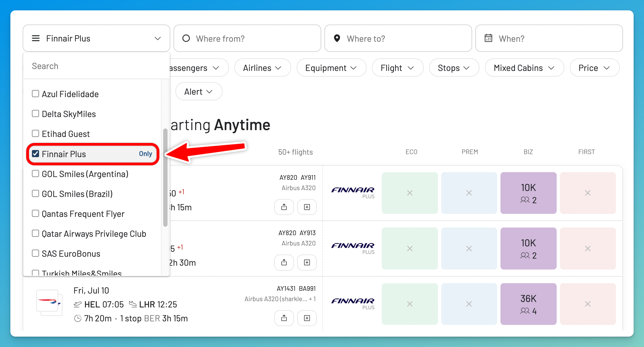Click the circle origin icon in Where from
Image resolution: width=644 pixels, height=347 pixels.
tap(186, 38)
